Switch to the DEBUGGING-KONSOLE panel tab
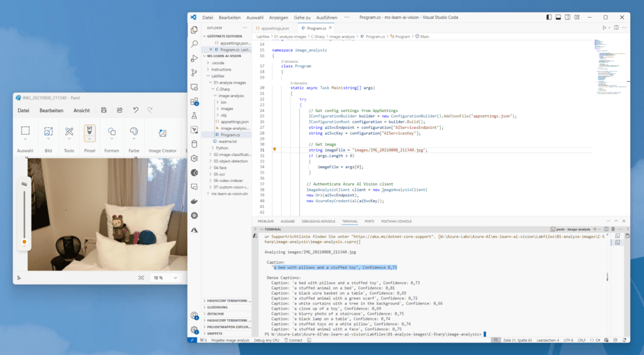 (318, 221)
